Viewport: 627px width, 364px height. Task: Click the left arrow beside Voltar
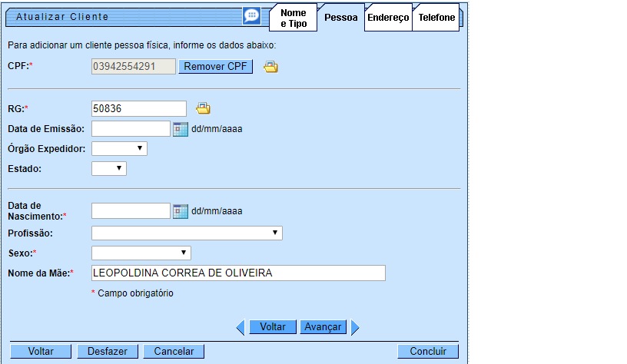click(x=241, y=327)
